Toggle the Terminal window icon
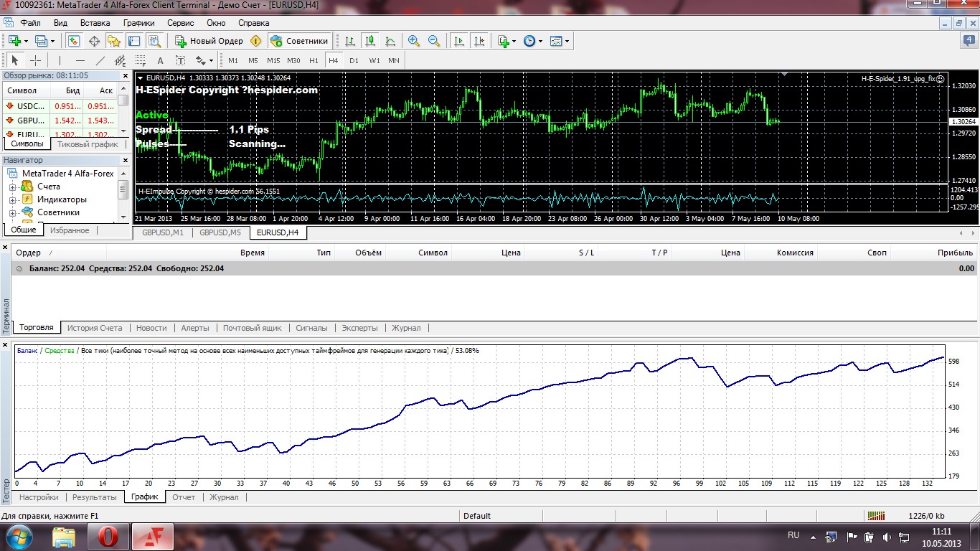The width and height of the screenshot is (980, 551). [x=133, y=41]
